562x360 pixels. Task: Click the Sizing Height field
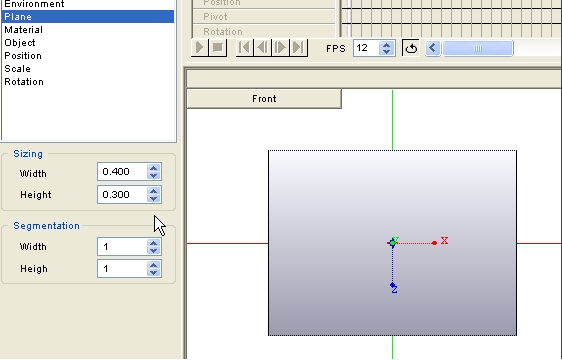(122, 195)
